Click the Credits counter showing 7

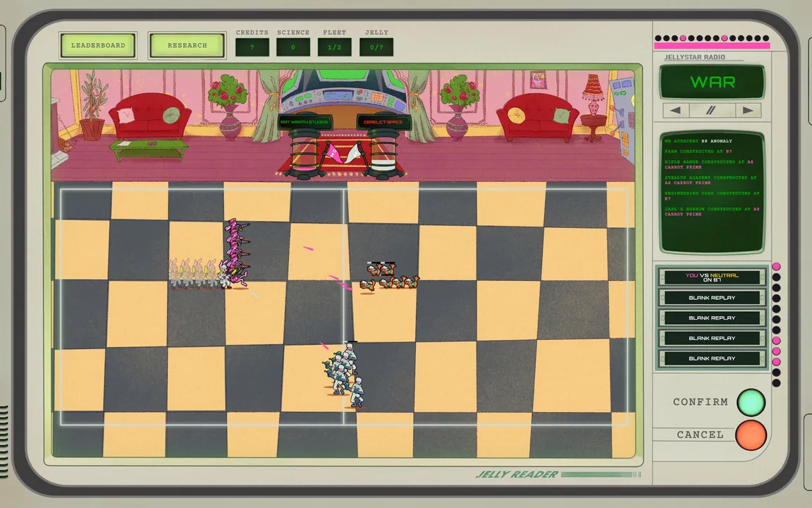click(x=252, y=47)
